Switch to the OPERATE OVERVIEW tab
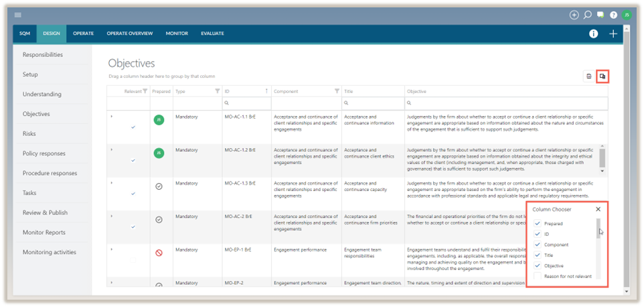This screenshot has width=644, height=307. [x=132, y=34]
